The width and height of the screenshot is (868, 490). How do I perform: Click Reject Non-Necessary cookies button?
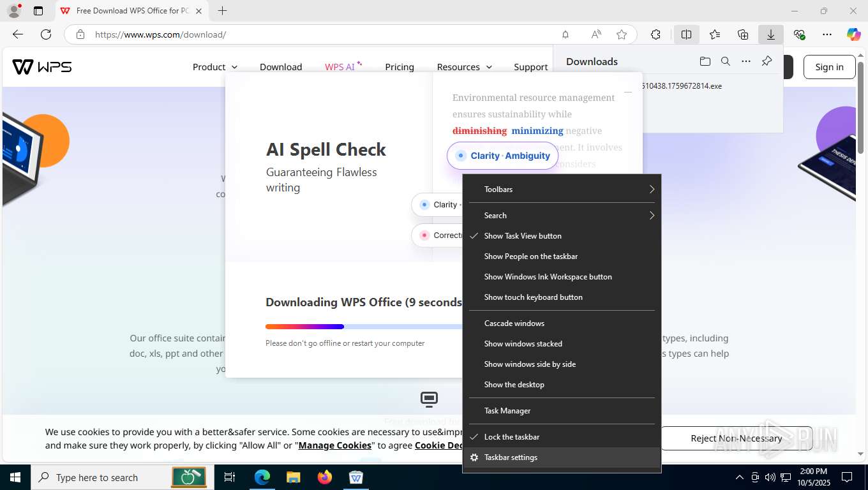[737, 438]
